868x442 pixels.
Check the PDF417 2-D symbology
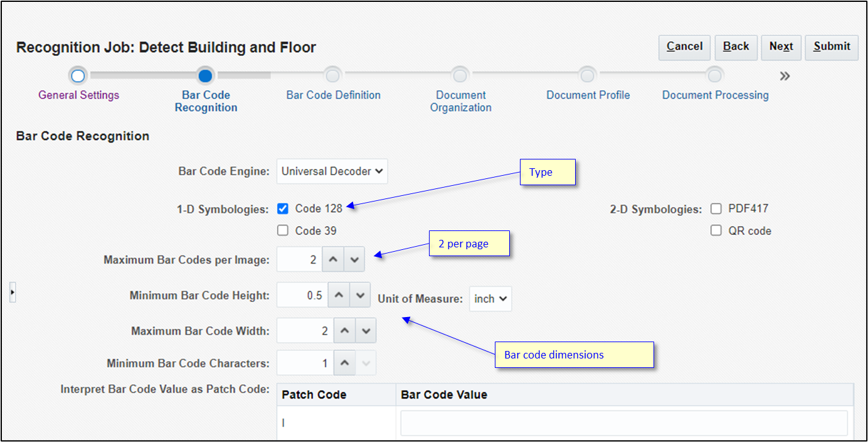click(x=716, y=208)
